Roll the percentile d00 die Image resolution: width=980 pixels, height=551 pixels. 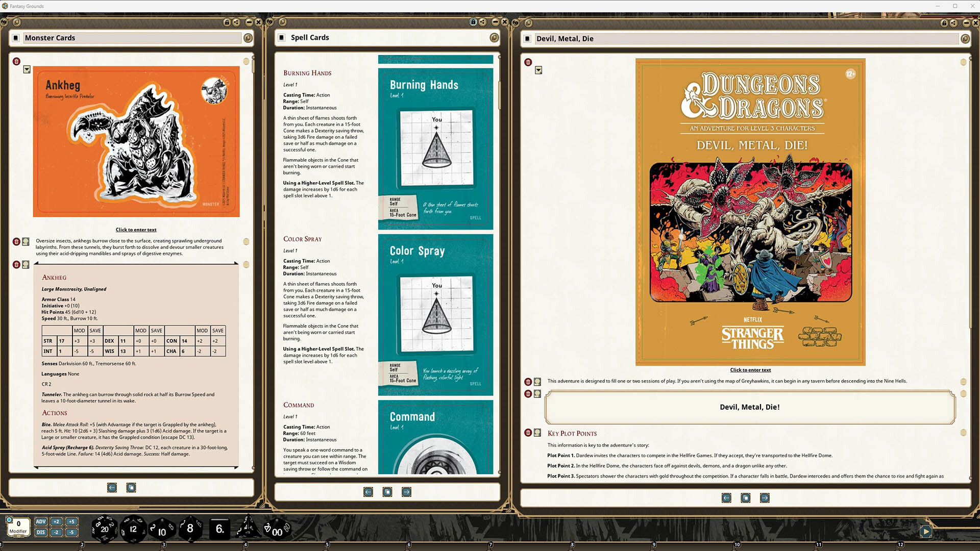(x=277, y=532)
